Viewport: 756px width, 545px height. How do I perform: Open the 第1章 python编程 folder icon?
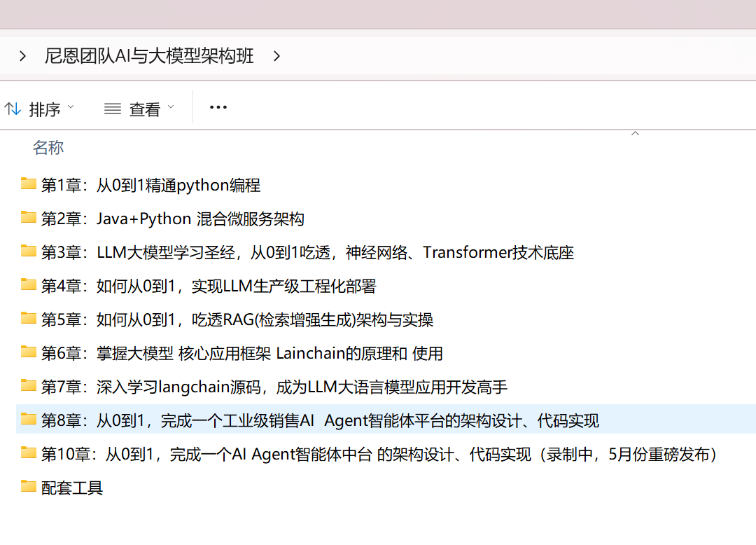pyautogui.click(x=28, y=184)
